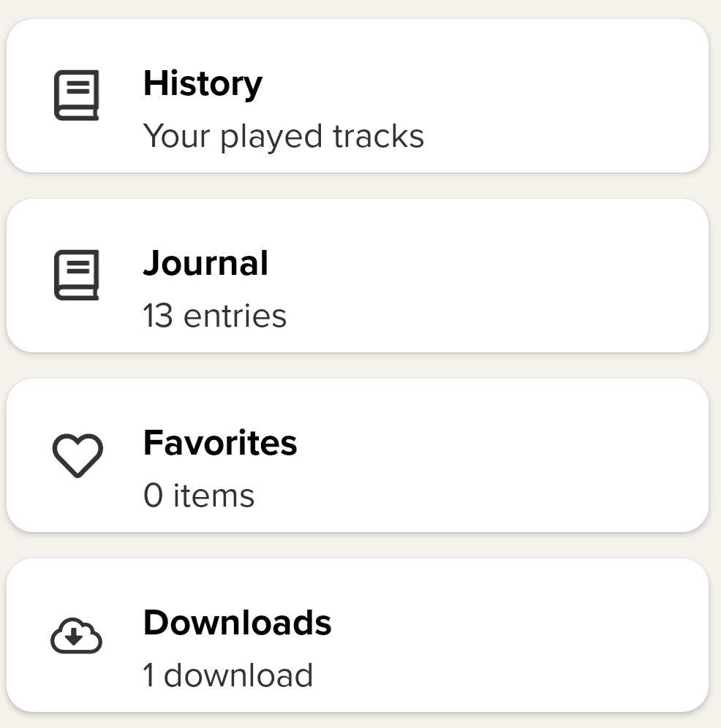
Task: Click the "1 download" count label
Action: pyautogui.click(x=228, y=675)
